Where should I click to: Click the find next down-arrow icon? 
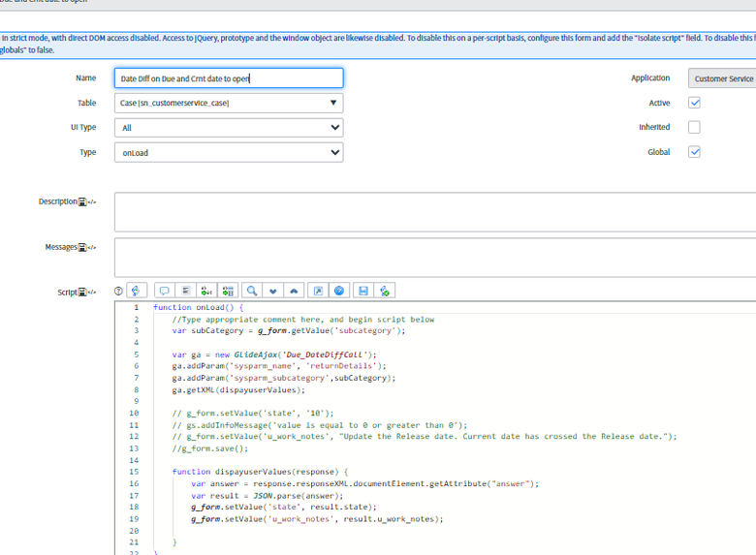[x=273, y=291]
